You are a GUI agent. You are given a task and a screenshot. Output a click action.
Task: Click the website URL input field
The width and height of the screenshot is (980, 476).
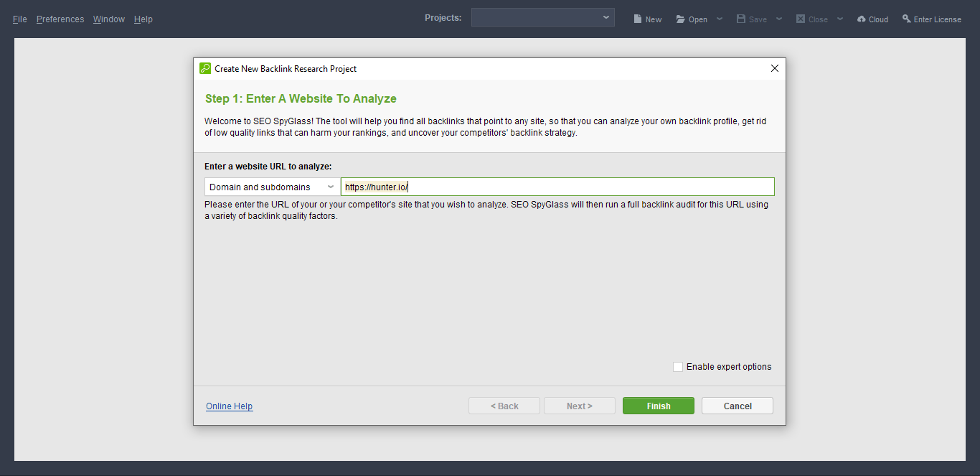557,187
